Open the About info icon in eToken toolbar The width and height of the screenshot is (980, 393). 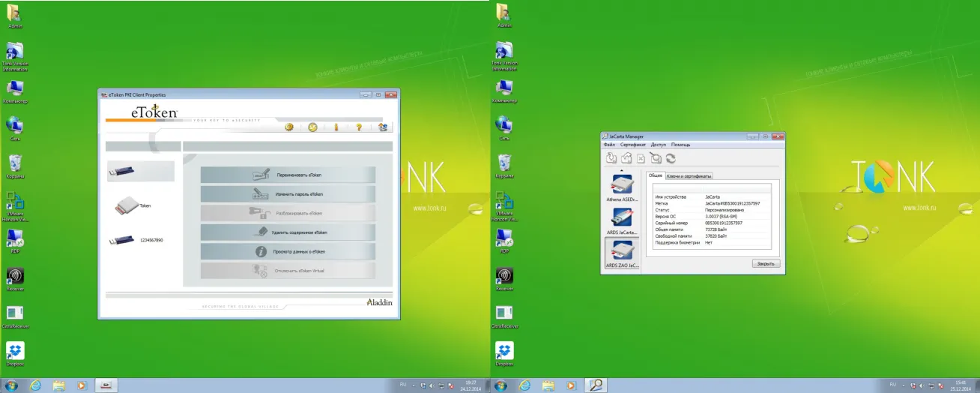pyautogui.click(x=336, y=127)
